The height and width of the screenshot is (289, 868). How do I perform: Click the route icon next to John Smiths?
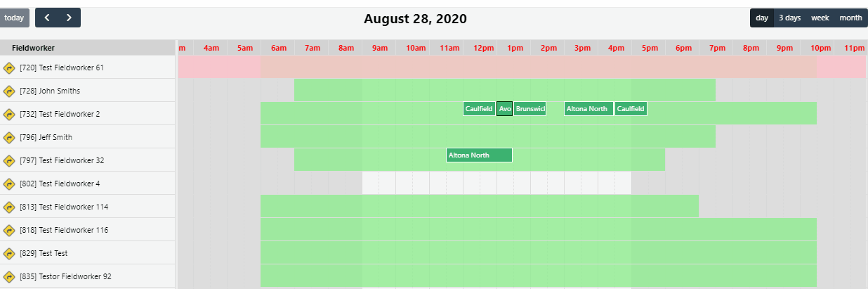[9, 91]
